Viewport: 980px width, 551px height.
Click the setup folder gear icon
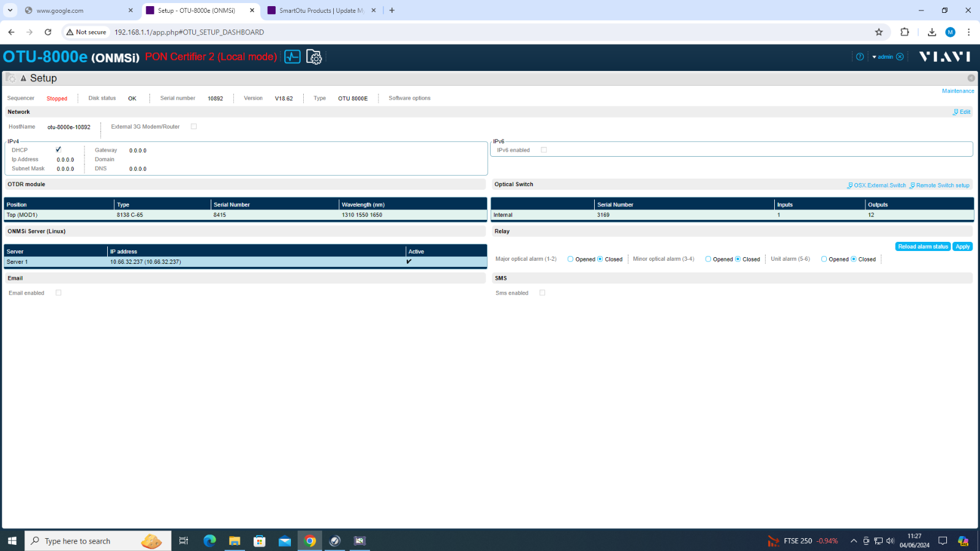(314, 57)
